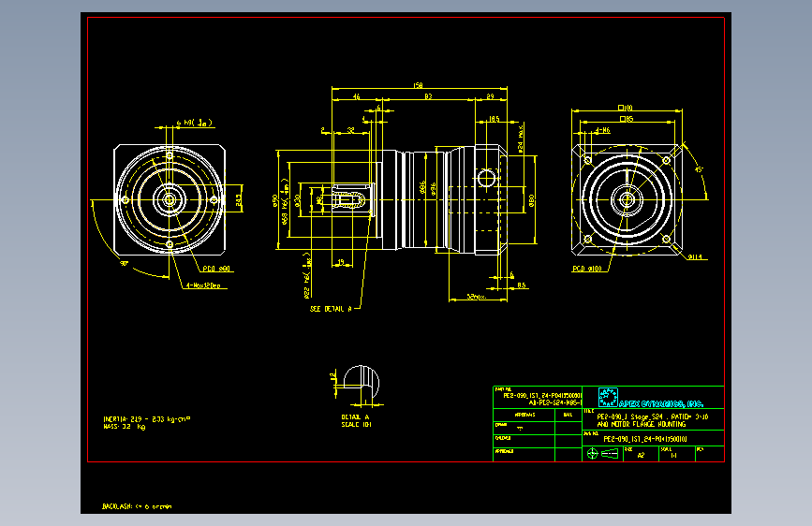Screen dimensions: 812x526
Task: Click the SEE DETAIL A callout
Action: click(331, 309)
